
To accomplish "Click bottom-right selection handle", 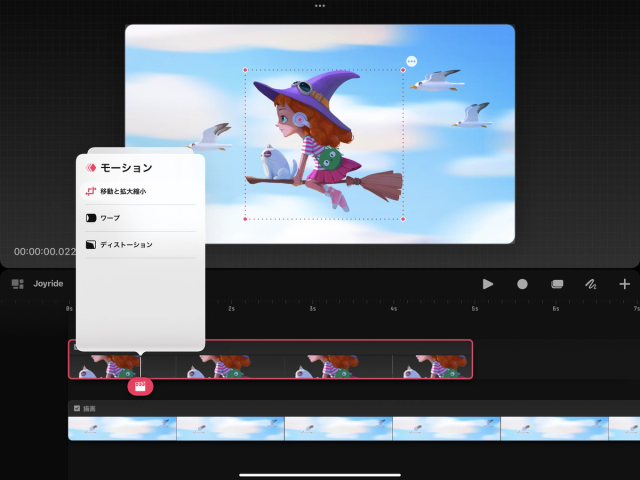I will pyautogui.click(x=403, y=219).
